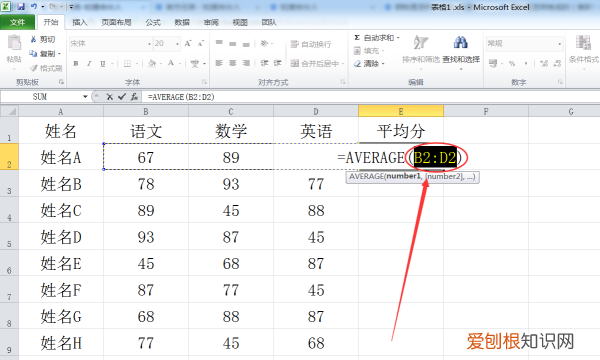600x360 pixels.
Task: Click the Font Color A button
Action: point(171,63)
